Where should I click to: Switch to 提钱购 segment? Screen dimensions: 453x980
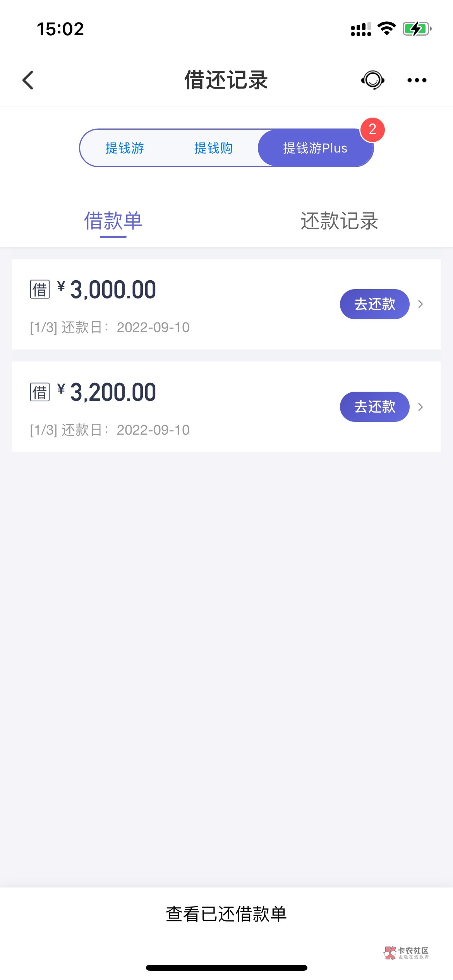[x=213, y=148]
